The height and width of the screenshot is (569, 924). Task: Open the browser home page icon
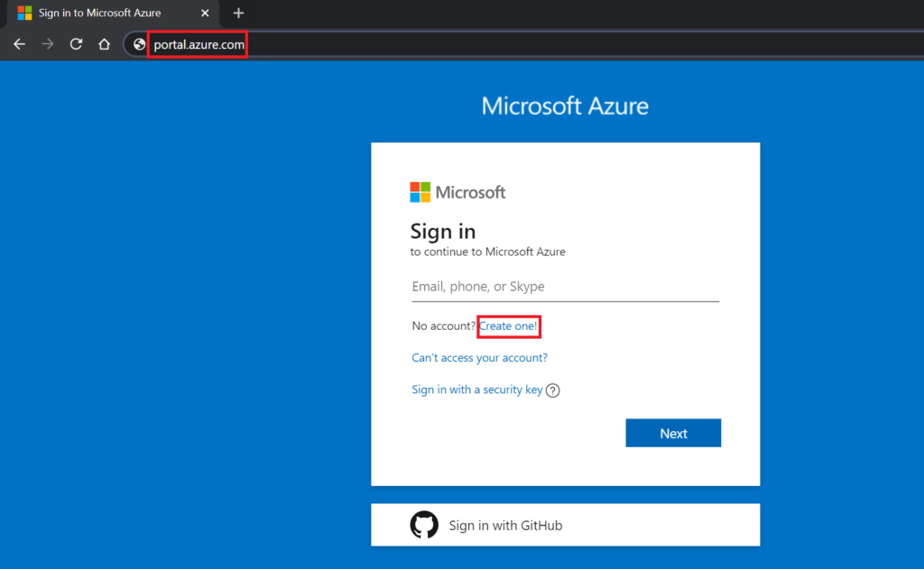pos(105,44)
